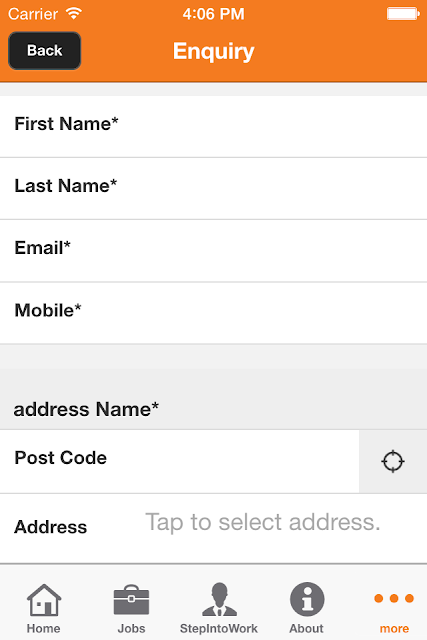Screen dimensions: 427x640
Task: Select the Email input field
Action: [x=214, y=251]
